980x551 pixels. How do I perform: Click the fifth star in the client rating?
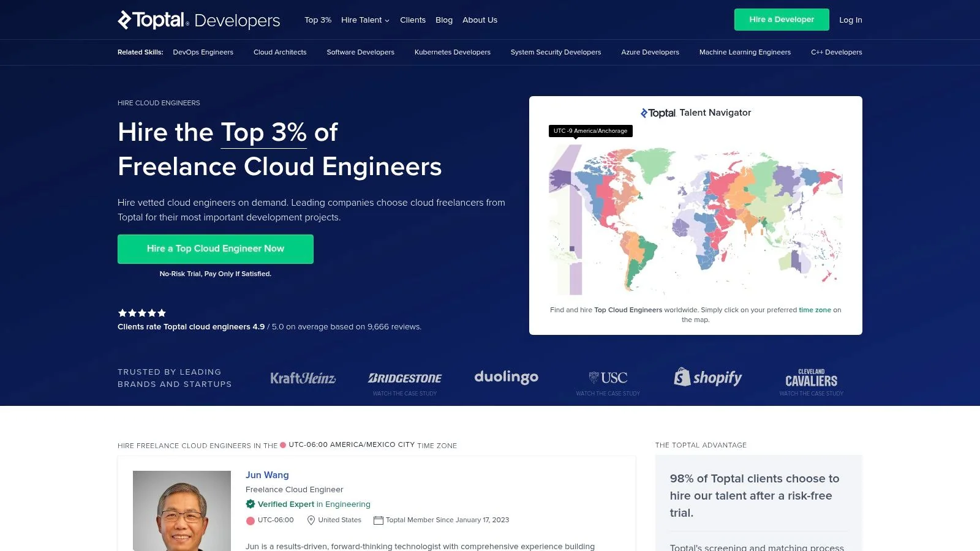click(161, 313)
